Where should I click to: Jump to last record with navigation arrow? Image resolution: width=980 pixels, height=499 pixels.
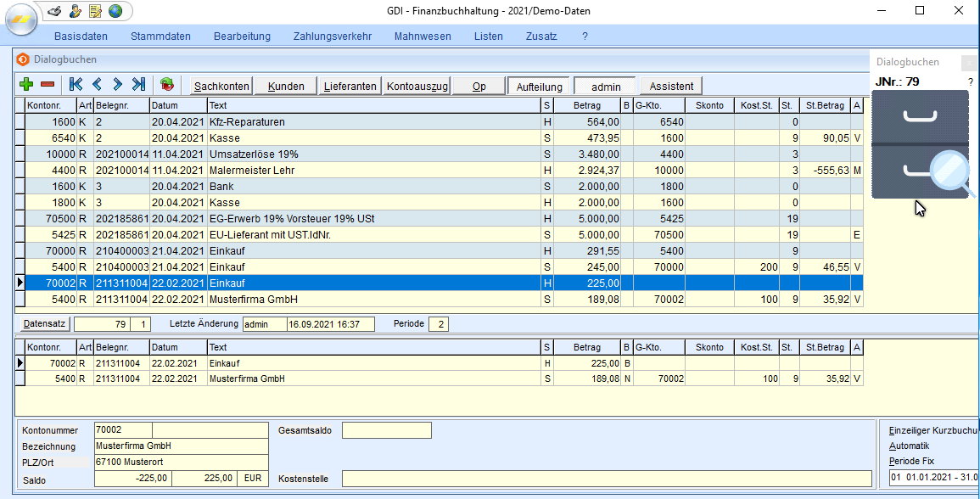[x=138, y=84]
